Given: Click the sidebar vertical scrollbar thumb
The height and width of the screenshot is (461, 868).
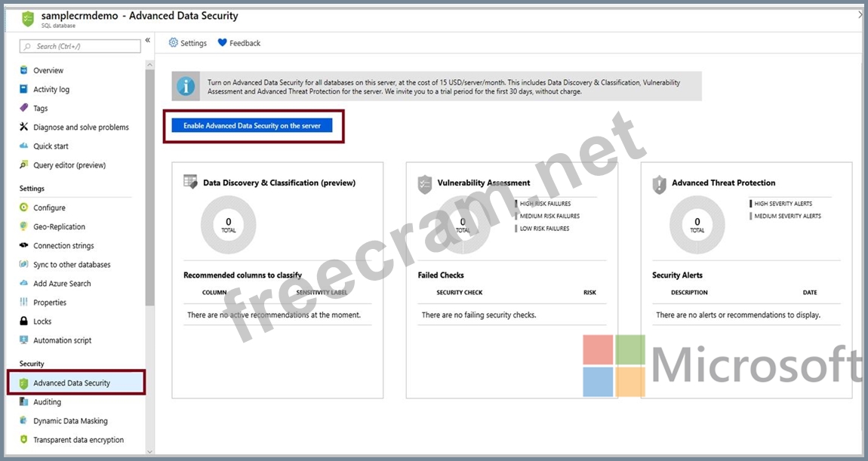Looking at the screenshot, I should [x=149, y=187].
